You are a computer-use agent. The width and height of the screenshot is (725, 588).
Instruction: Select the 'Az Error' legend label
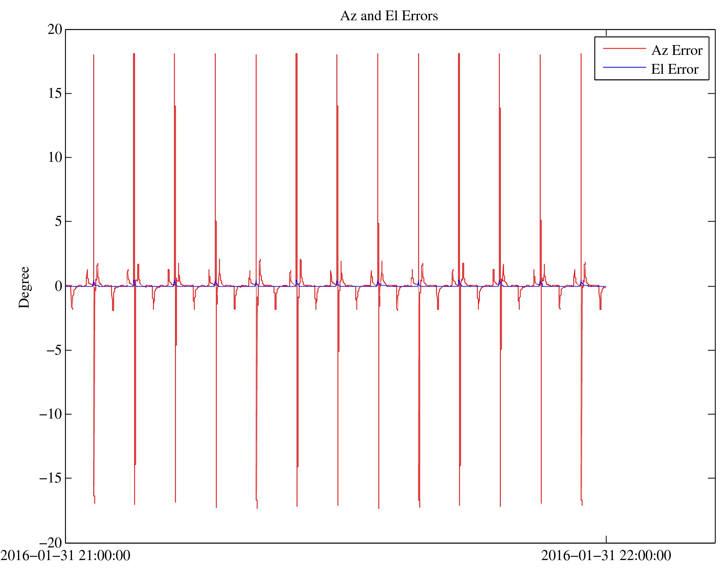677,51
